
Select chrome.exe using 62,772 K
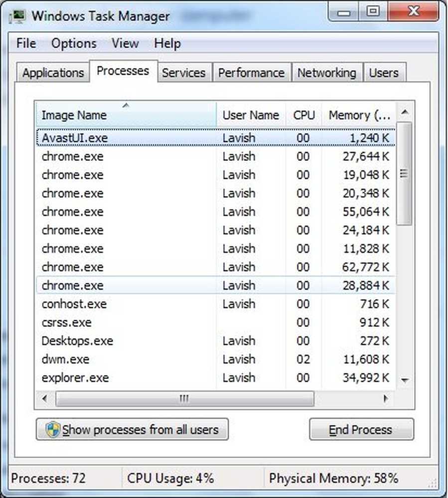[216, 267]
